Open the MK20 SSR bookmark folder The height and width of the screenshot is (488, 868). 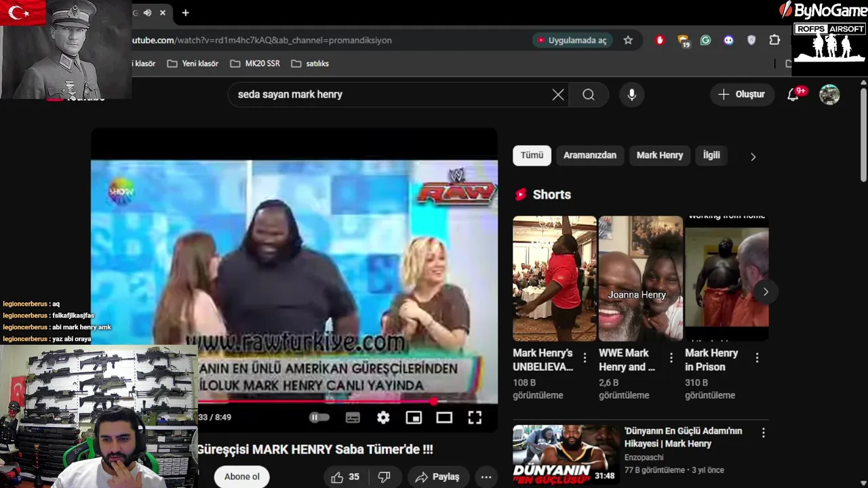coord(254,64)
